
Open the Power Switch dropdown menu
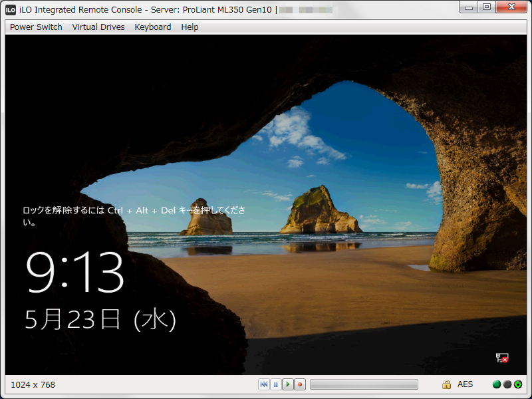point(35,27)
